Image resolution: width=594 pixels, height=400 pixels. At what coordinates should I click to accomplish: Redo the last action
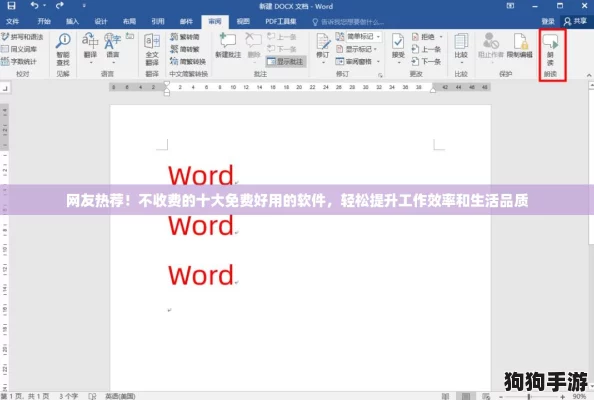point(59,6)
